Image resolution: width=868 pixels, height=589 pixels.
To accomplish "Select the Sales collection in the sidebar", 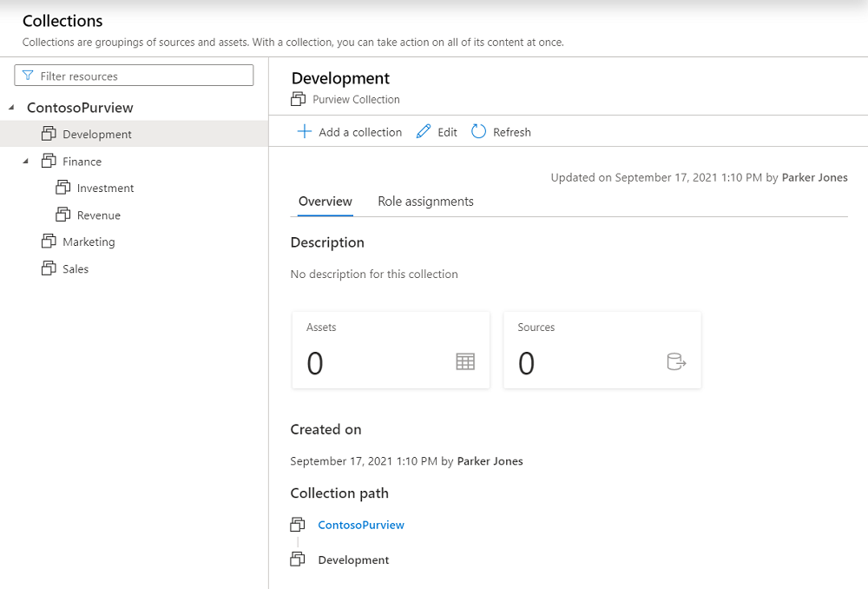I will coord(74,268).
